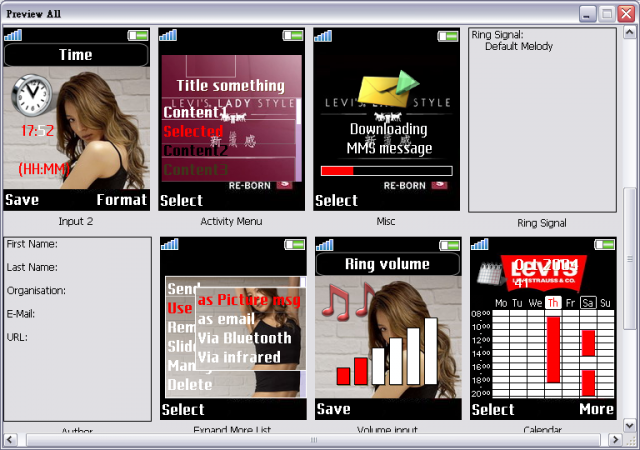Click Select softkey in Expand More List preview

point(183,410)
